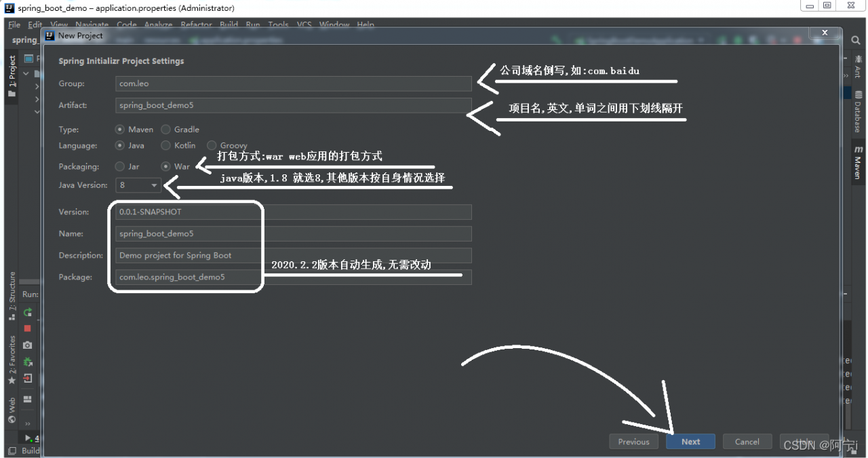
Task: Click the Artifact input field
Action: click(294, 105)
